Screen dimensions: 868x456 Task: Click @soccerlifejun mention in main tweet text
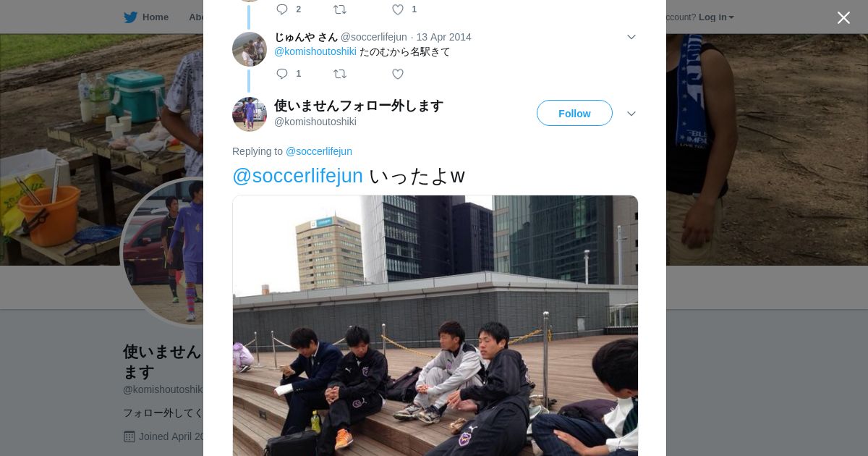click(297, 176)
